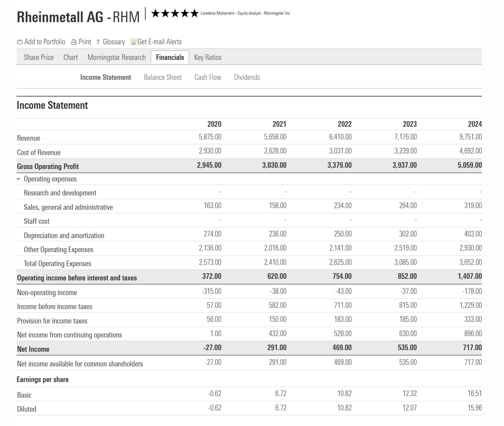Open the Share Price tab
The width and height of the screenshot is (504, 426).
tap(39, 57)
